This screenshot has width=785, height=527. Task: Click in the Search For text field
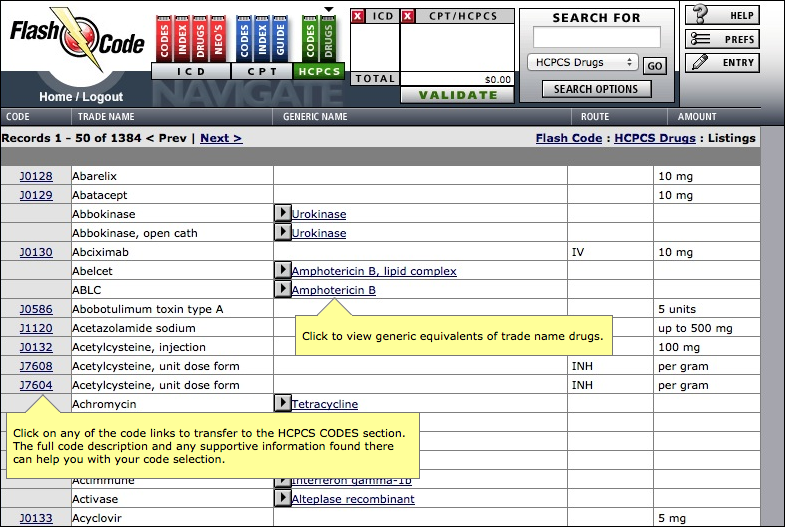pyautogui.click(x=596, y=38)
